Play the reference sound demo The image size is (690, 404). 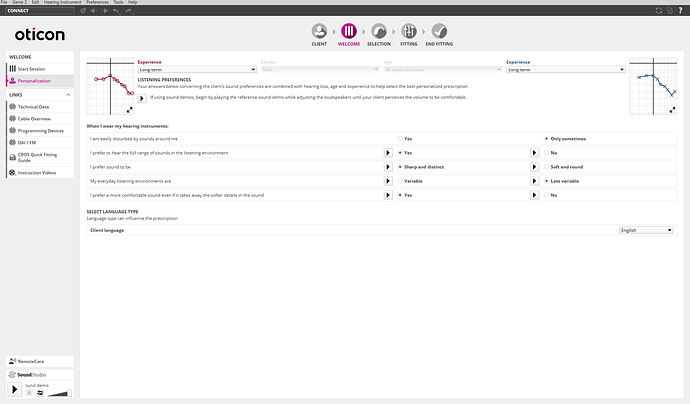pyautogui.click(x=142, y=98)
